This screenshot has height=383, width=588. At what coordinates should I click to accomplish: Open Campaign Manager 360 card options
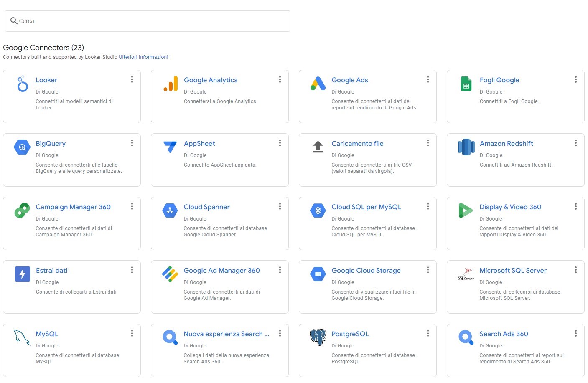(x=132, y=206)
